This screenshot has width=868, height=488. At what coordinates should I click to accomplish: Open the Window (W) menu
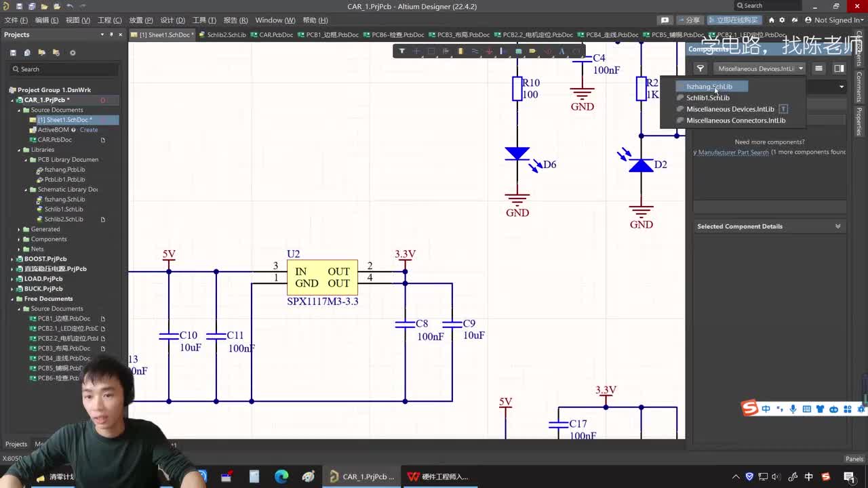point(275,20)
